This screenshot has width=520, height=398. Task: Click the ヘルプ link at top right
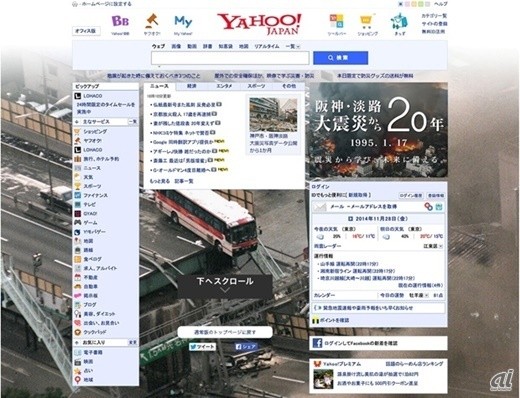pyautogui.click(x=441, y=4)
